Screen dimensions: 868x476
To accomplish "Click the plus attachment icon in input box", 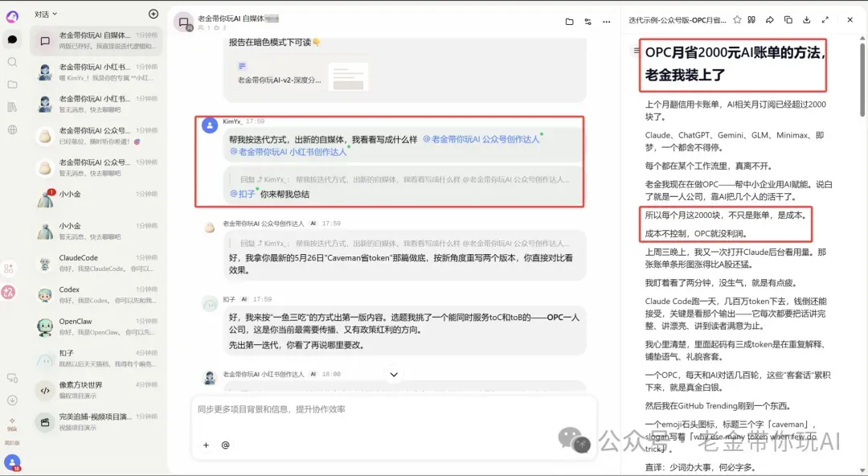I will pyautogui.click(x=206, y=445).
